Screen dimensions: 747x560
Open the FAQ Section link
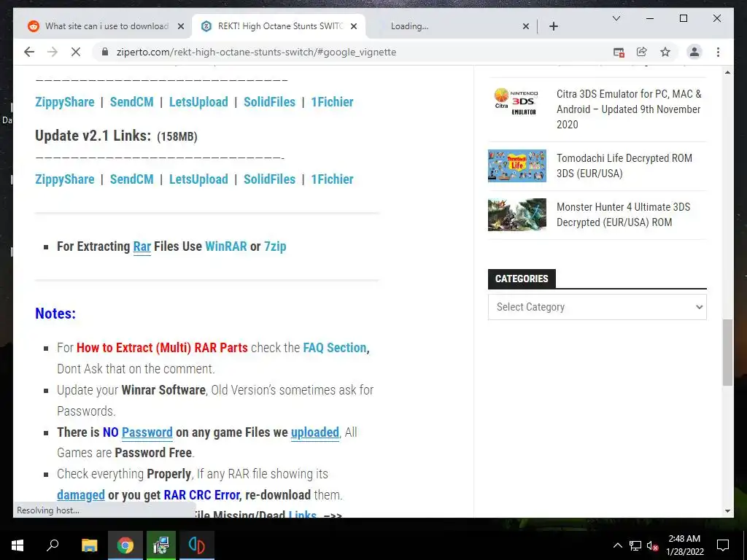click(335, 348)
